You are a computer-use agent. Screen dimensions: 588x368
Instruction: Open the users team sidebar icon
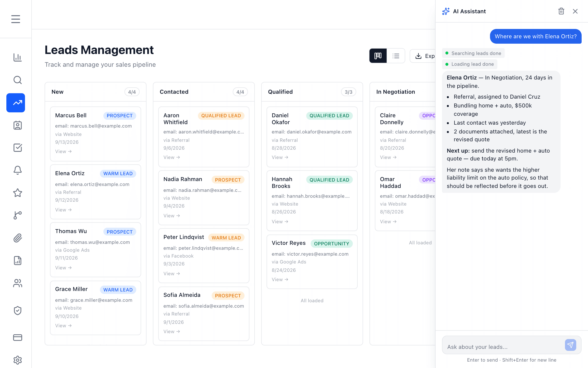[x=17, y=283]
